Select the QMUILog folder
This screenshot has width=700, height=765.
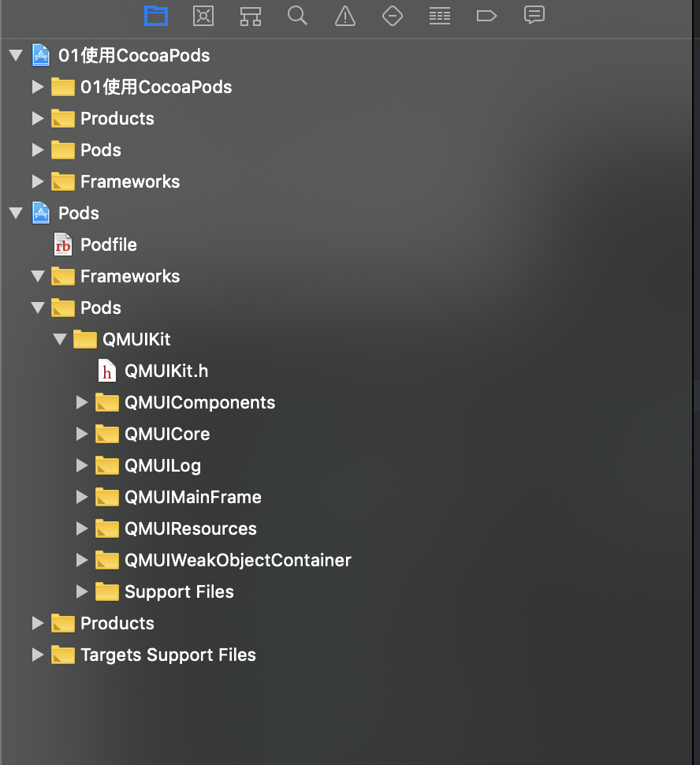click(148, 466)
